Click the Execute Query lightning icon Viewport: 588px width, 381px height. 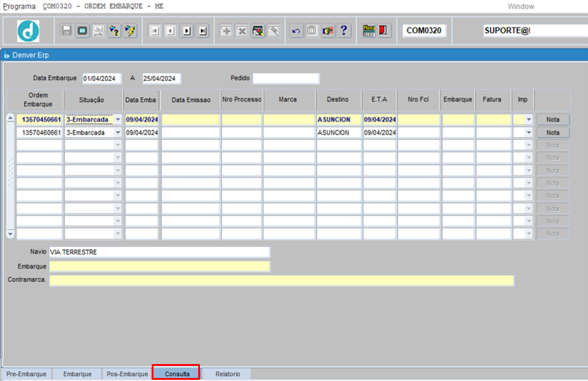[x=130, y=31]
